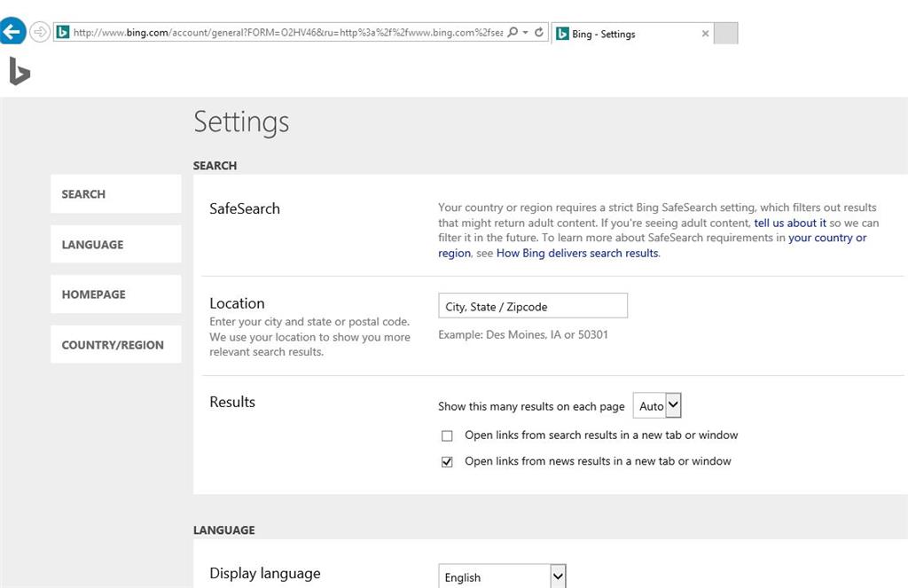Click the Bing logo below the toolbar
This screenshot has height=588, width=908.
[x=20, y=72]
